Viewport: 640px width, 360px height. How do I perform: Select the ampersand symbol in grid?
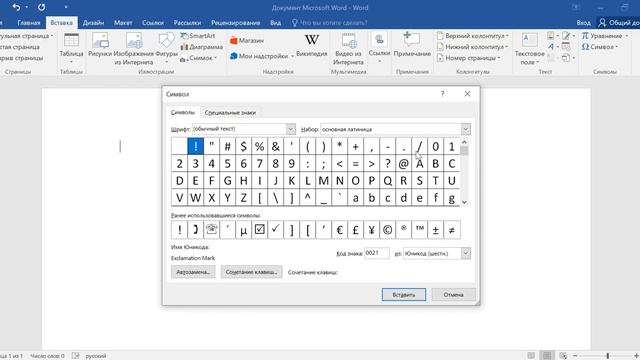[x=276, y=146]
